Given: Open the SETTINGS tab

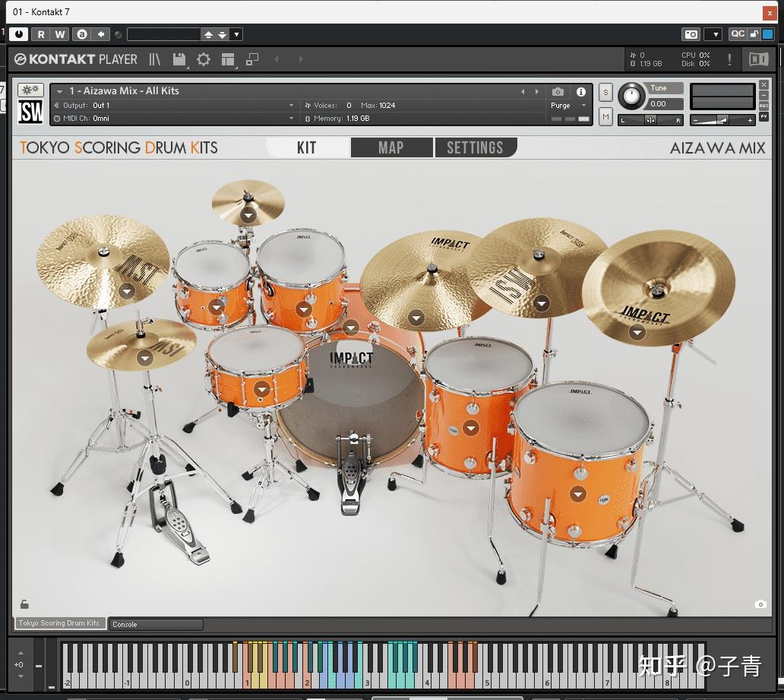Looking at the screenshot, I should [476, 147].
